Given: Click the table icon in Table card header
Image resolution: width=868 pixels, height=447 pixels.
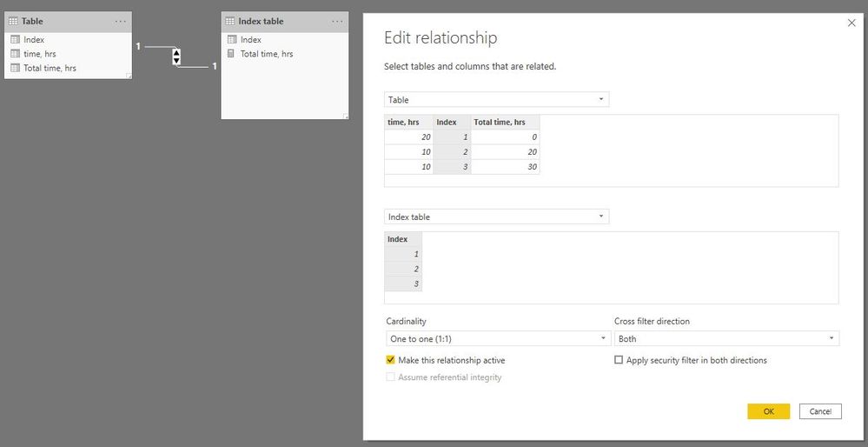Looking at the screenshot, I should (x=13, y=22).
